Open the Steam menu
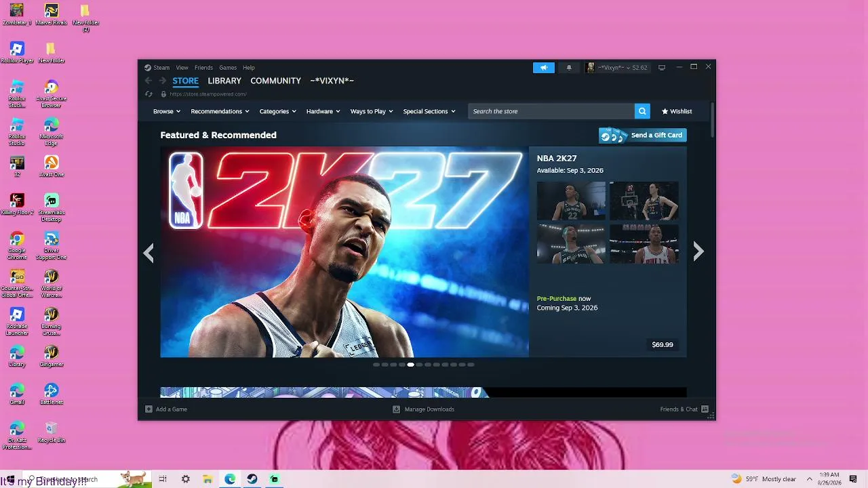 (161, 68)
